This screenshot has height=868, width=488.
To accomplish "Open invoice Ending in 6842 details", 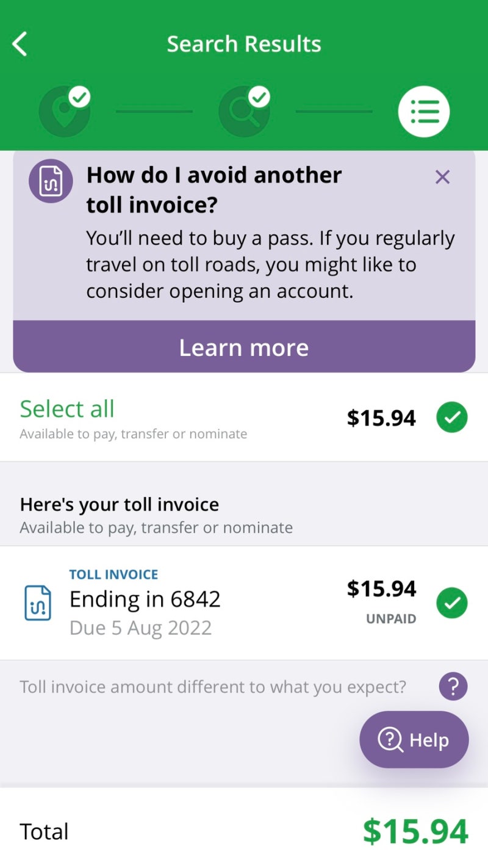I will (145, 599).
